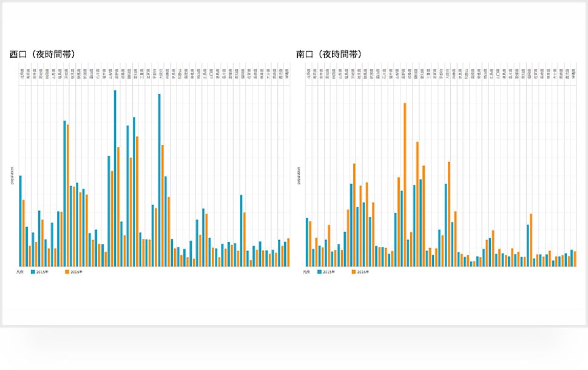This screenshot has width=588, height=370.
Task: Click the tallest orange bar in 西口 chart
Action: point(68,195)
